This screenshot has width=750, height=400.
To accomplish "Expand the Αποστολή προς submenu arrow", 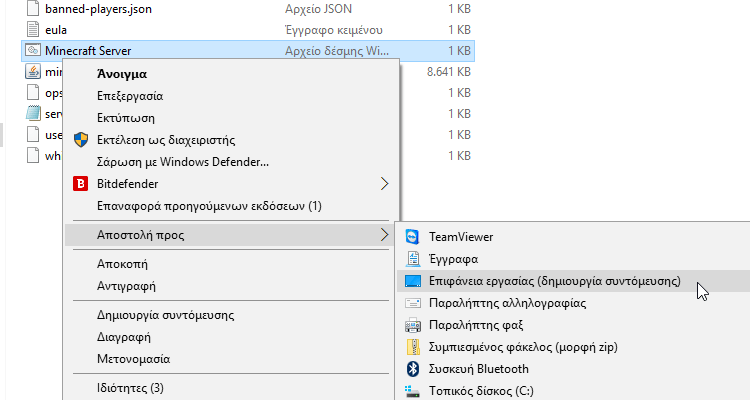I will (x=384, y=234).
